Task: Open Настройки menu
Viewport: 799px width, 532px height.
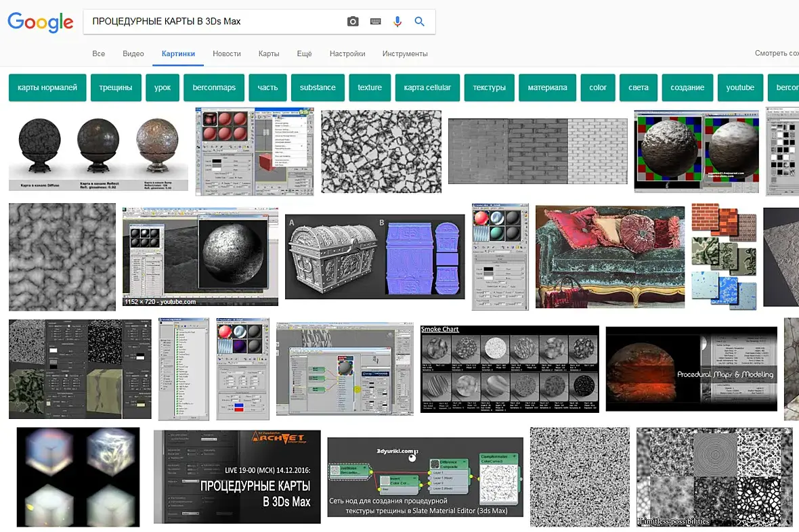Action: (x=347, y=53)
